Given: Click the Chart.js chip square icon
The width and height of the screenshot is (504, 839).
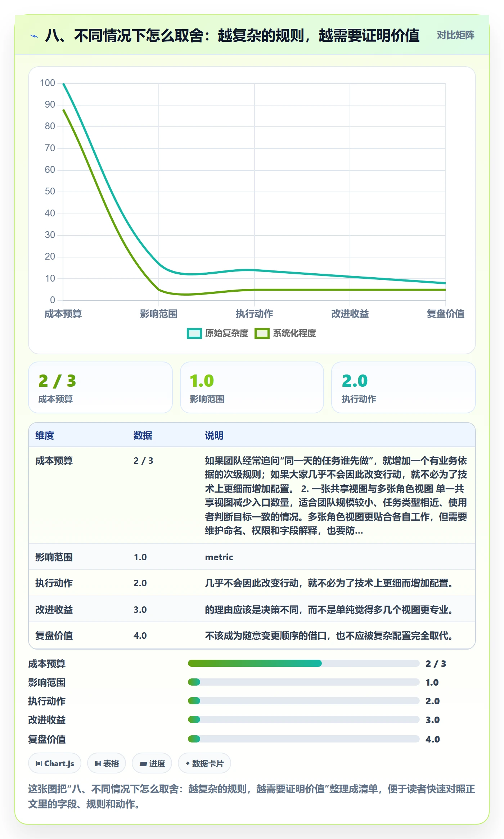Looking at the screenshot, I should click(39, 763).
